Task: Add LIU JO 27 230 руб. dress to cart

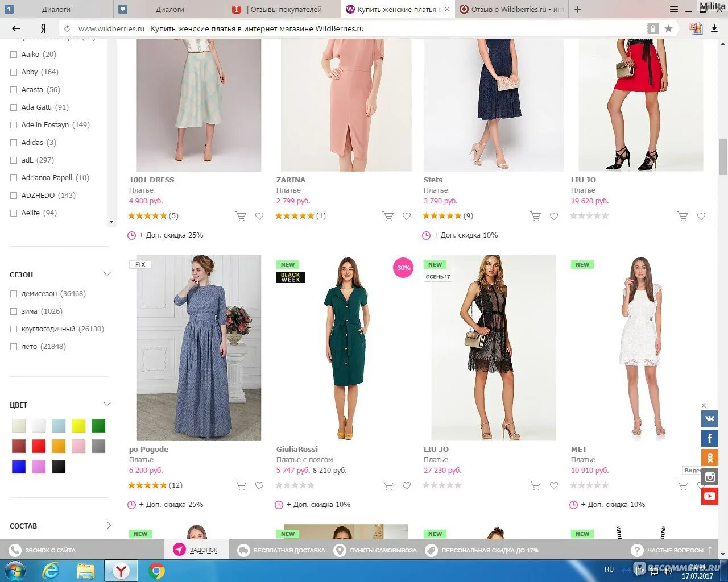Action: pyautogui.click(x=535, y=485)
